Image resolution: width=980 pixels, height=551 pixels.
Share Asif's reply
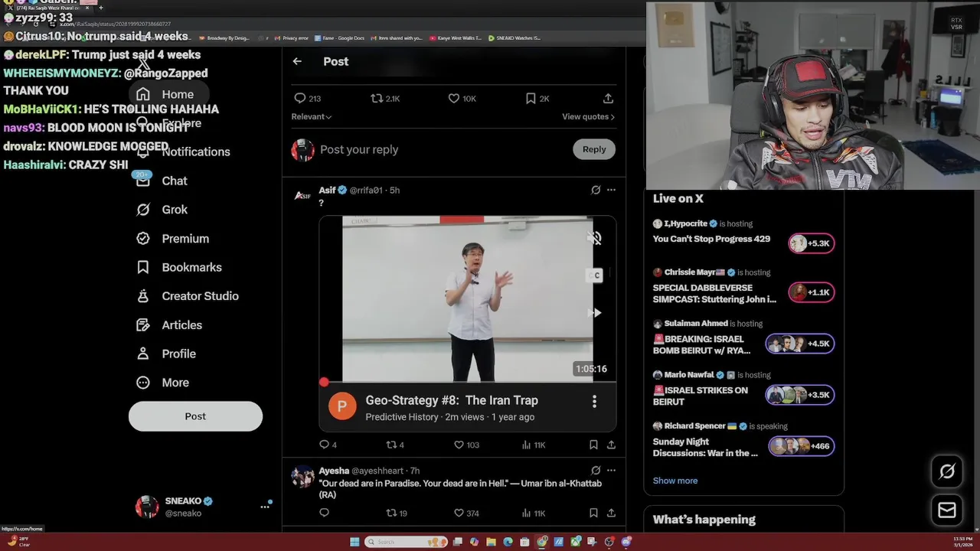(x=611, y=445)
